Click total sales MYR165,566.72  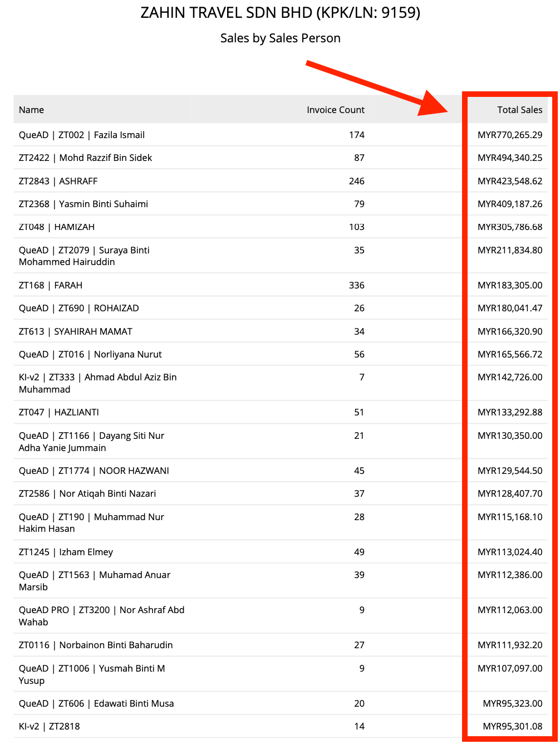(510, 354)
